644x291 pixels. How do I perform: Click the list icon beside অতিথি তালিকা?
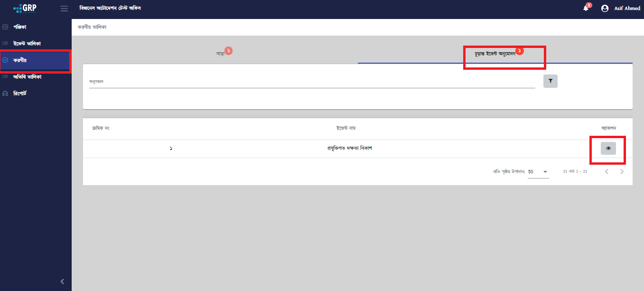(5, 77)
